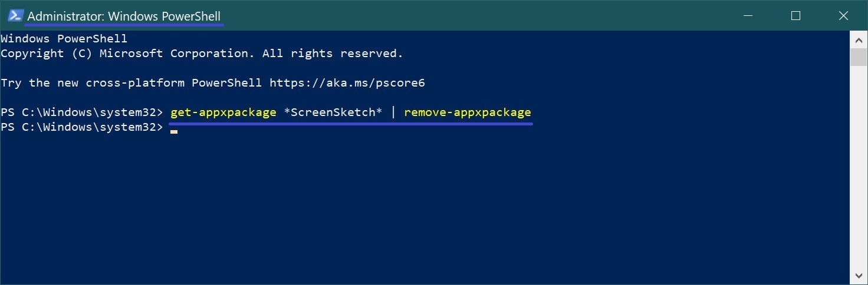The width and height of the screenshot is (868, 285).
Task: Click the pipe character in the command
Action: [393, 112]
